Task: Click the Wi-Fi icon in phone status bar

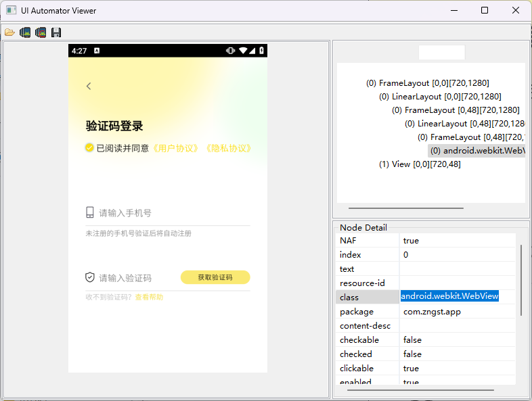Action: (243, 51)
